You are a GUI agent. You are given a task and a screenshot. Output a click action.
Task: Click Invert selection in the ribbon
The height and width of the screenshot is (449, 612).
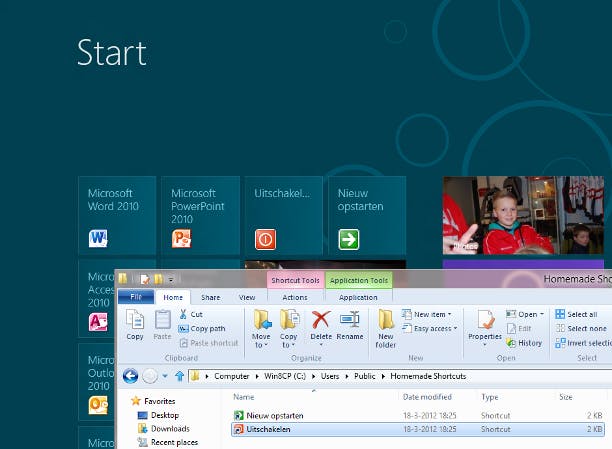point(584,343)
